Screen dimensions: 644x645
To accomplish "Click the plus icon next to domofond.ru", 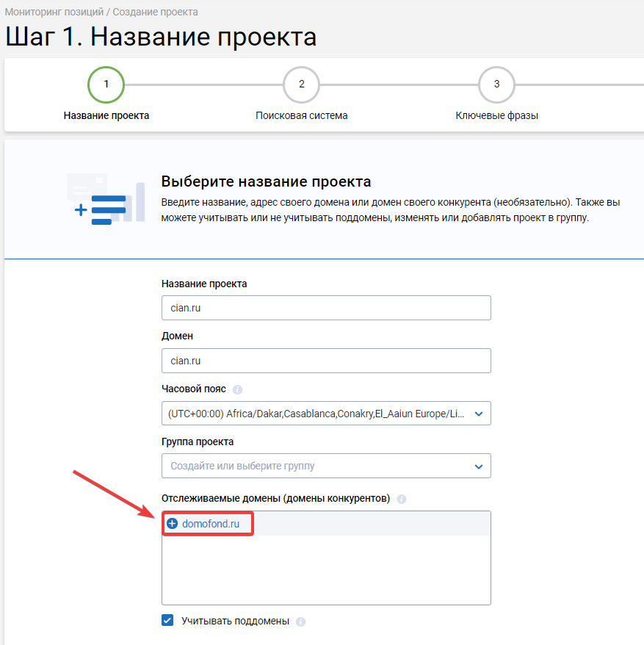I will coord(173,523).
